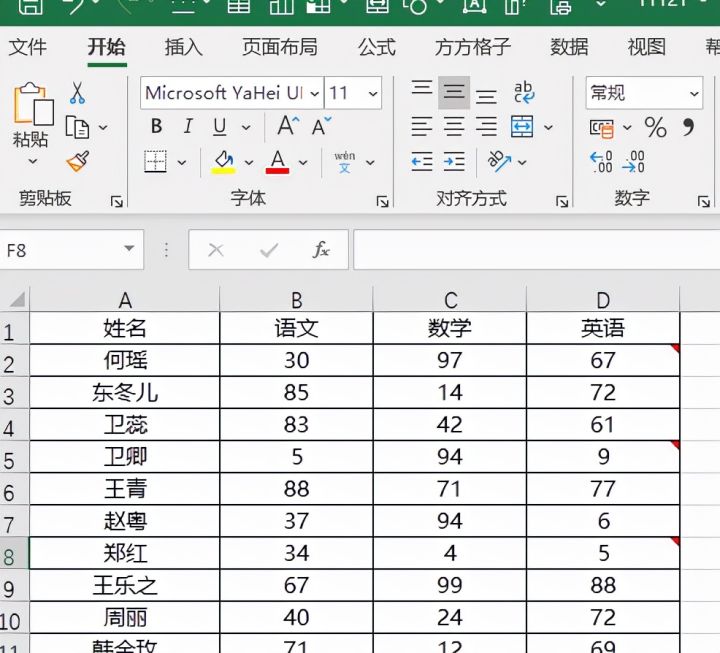Switch to the 公式 tab

[377, 47]
